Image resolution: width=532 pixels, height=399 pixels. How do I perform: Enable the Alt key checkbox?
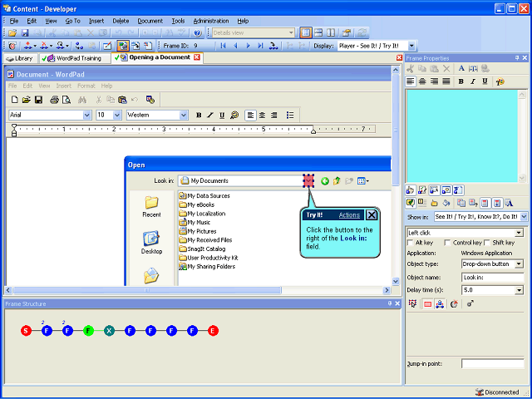[x=410, y=243]
